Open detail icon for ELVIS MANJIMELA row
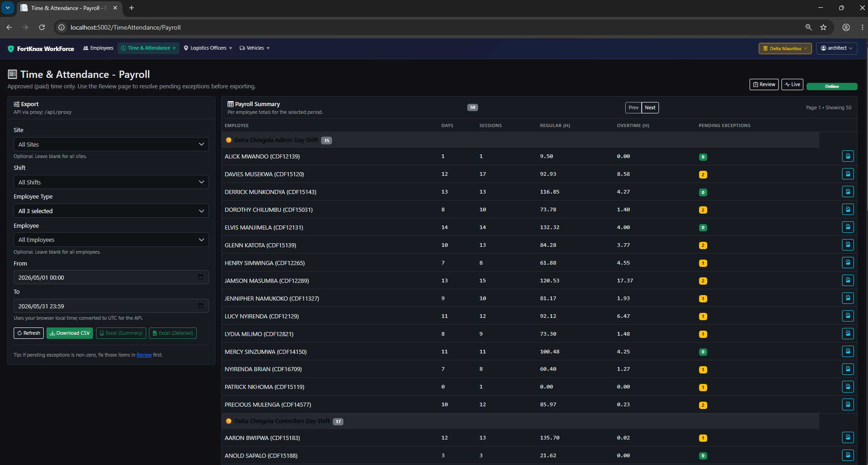 [x=848, y=227]
